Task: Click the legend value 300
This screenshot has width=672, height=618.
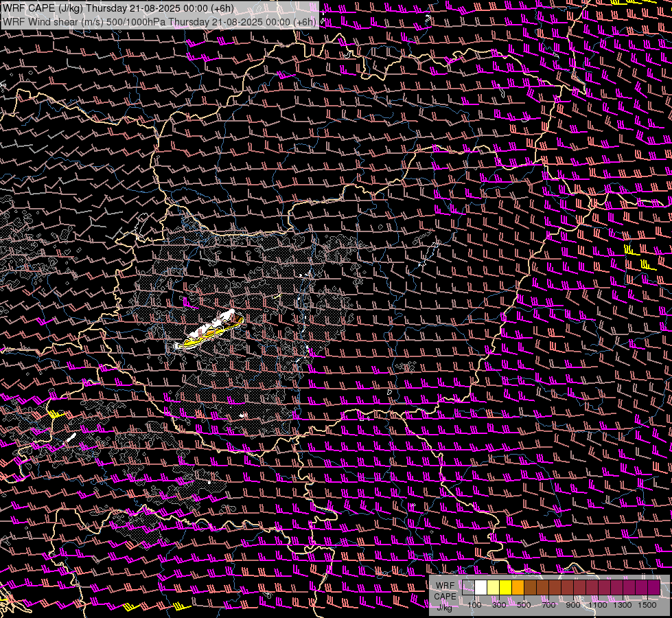Action: click(x=499, y=605)
